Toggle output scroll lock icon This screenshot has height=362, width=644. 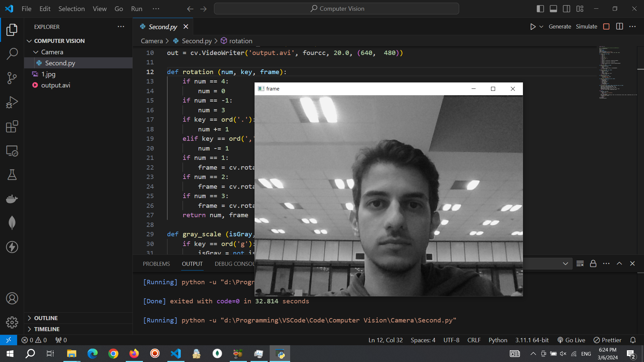[593, 264]
